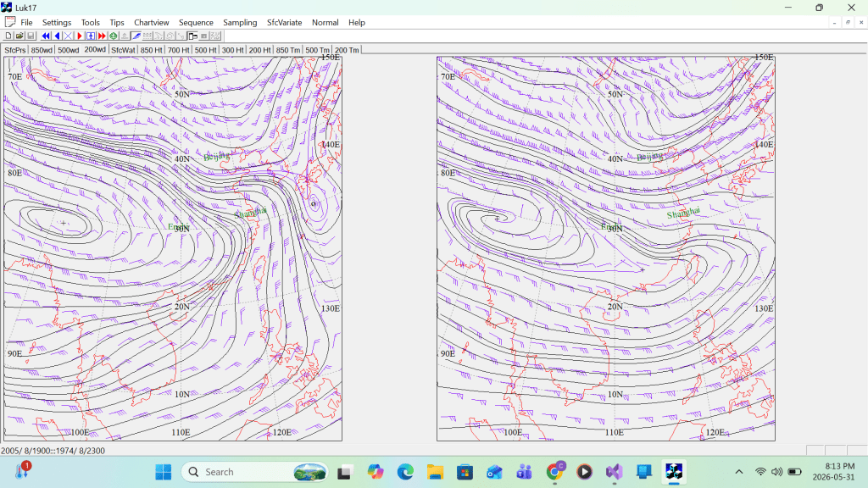Step back with blue left arrow

pyautogui.click(x=58, y=36)
